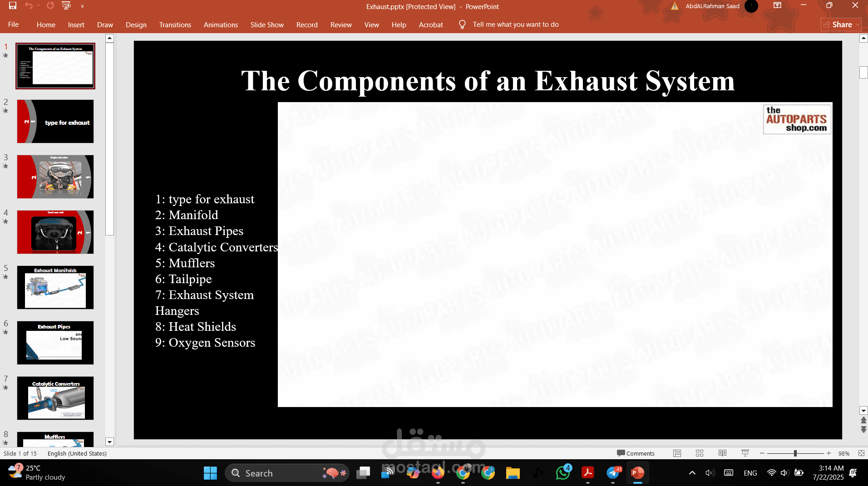Open the Acrobat tab

click(x=431, y=25)
